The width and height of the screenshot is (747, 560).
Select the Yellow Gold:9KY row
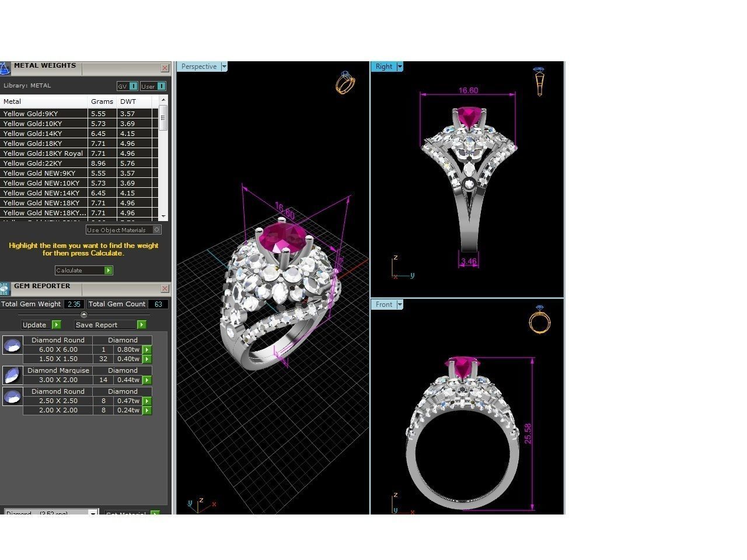tap(79, 114)
